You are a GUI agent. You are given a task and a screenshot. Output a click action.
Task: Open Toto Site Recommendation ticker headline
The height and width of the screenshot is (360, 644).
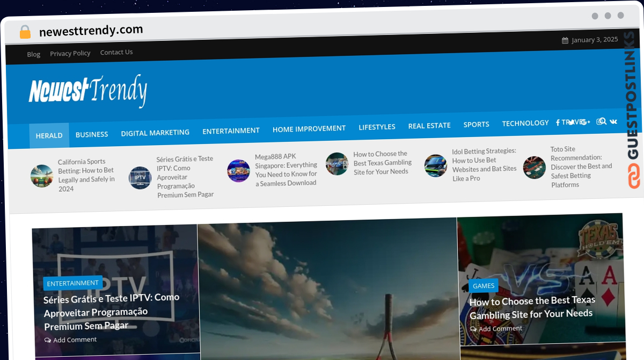[582, 167]
